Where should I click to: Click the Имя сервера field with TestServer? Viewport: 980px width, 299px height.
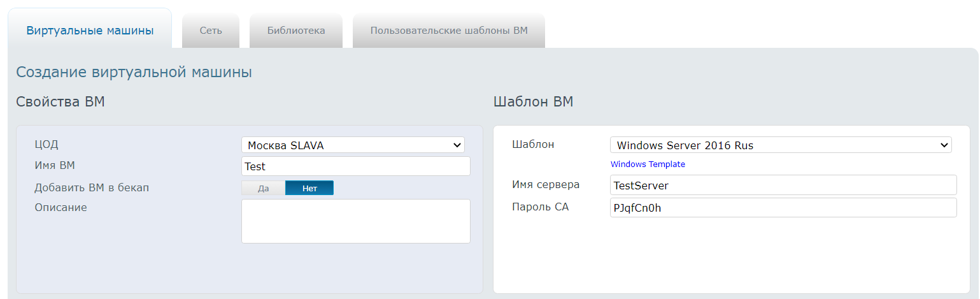click(x=783, y=186)
